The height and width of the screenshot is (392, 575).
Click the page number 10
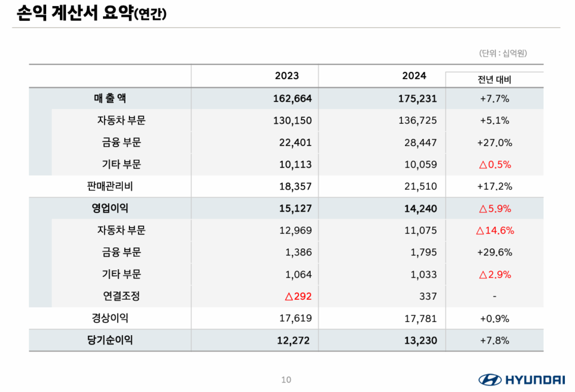pos(286,379)
